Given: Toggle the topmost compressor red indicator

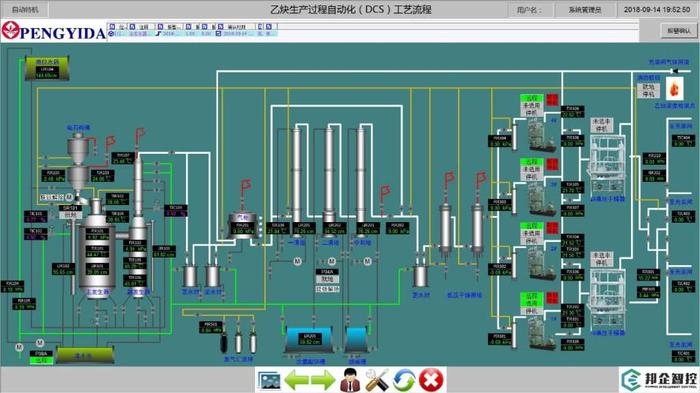Looking at the screenshot, I should click(552, 100).
